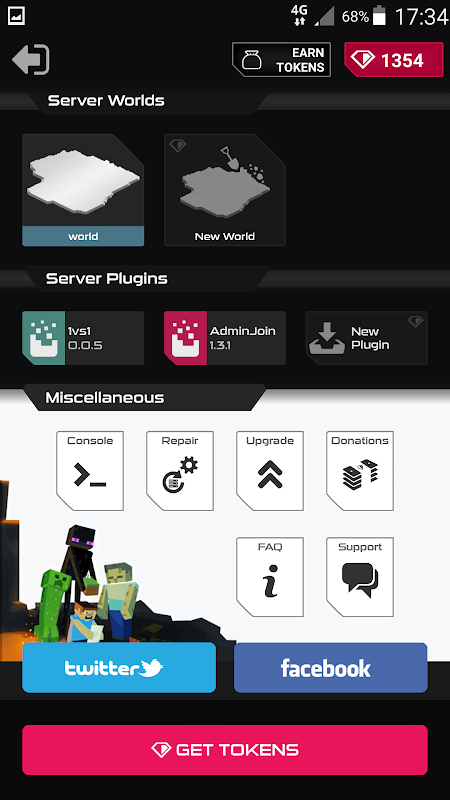Add a New Plugin
Image resolution: width=450 pixels, height=800 pixels.
tap(366, 338)
